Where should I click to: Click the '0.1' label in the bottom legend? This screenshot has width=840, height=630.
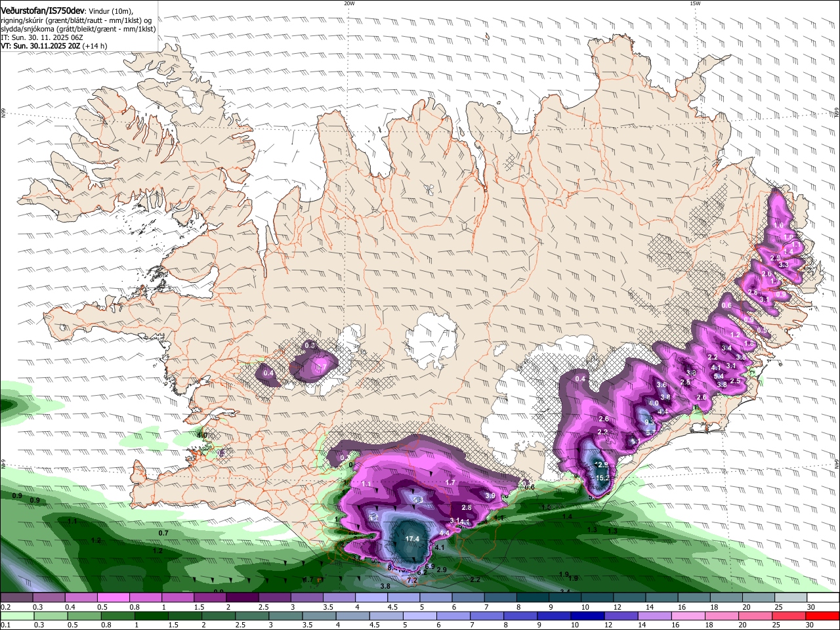pos(6,625)
